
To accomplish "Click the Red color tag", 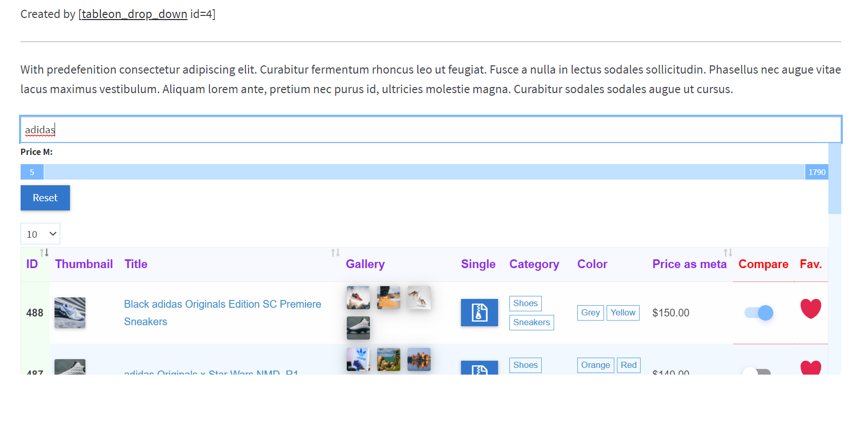I will click(629, 365).
